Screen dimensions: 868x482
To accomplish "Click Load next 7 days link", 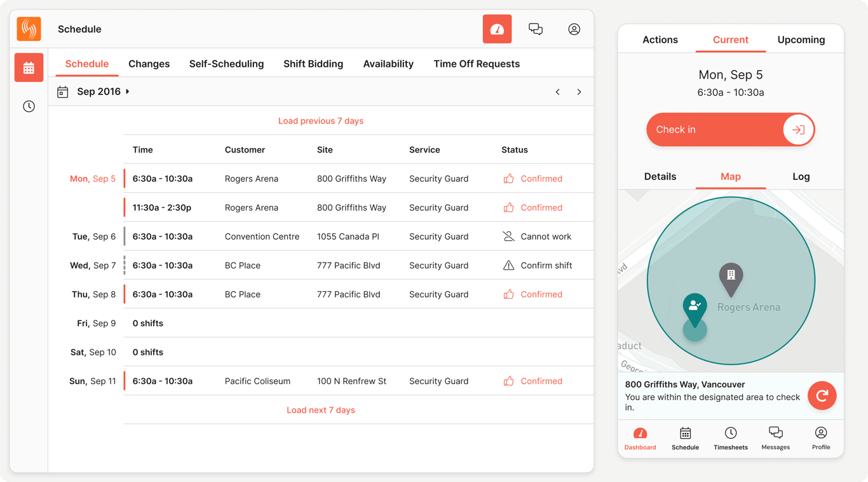I will tap(321, 410).
